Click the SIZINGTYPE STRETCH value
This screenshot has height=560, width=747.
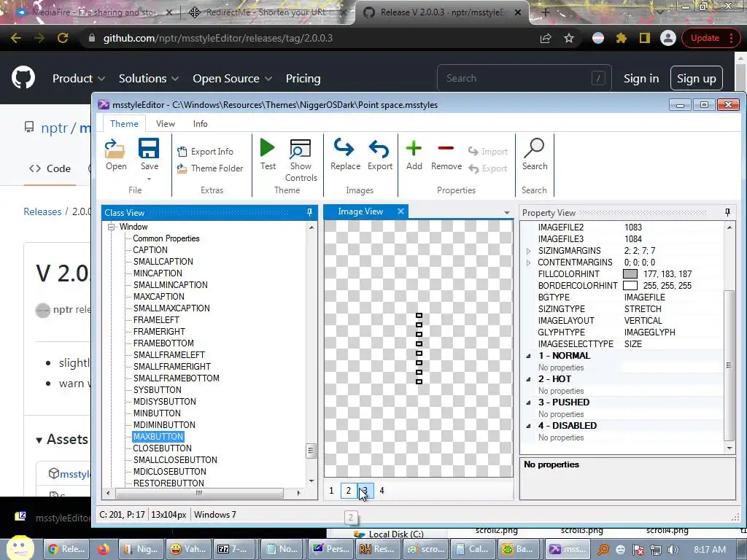click(643, 309)
